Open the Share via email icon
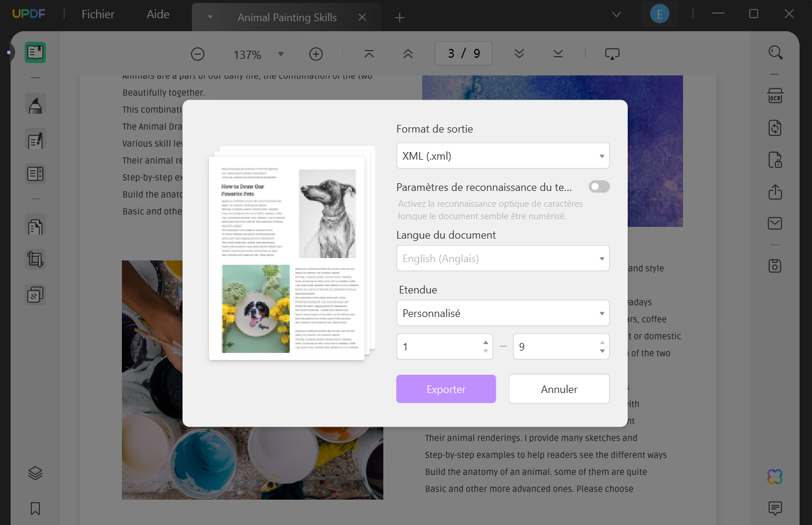This screenshot has height=525, width=812. pos(775,223)
